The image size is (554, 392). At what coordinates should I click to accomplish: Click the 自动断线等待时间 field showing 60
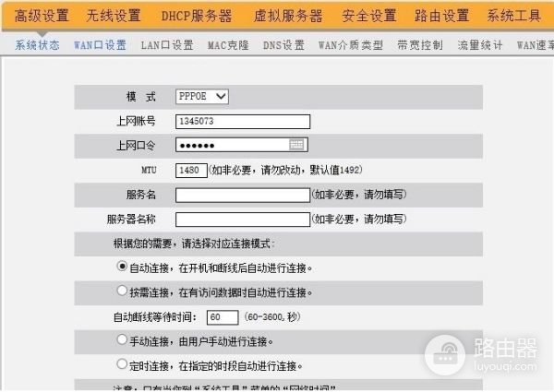point(223,317)
